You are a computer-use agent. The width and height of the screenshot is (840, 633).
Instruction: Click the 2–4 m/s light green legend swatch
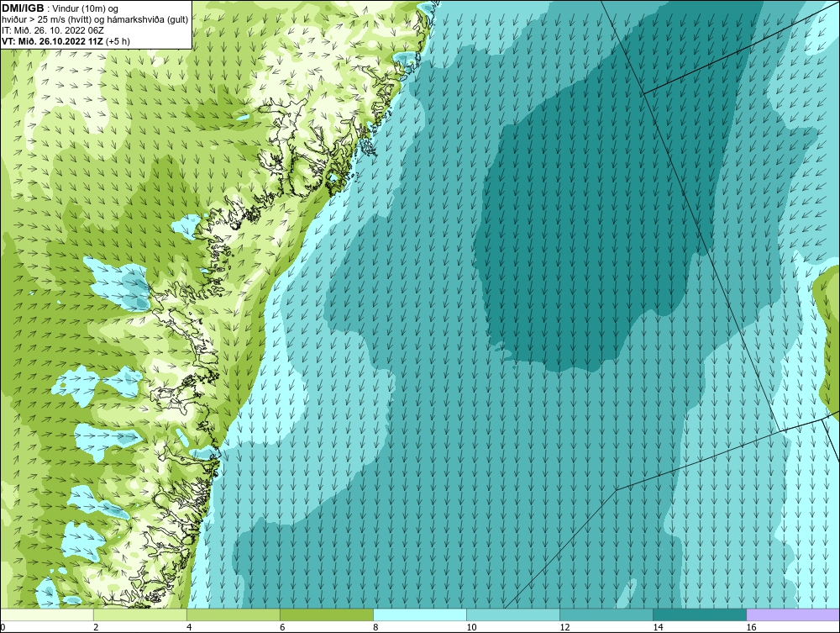pos(140,615)
